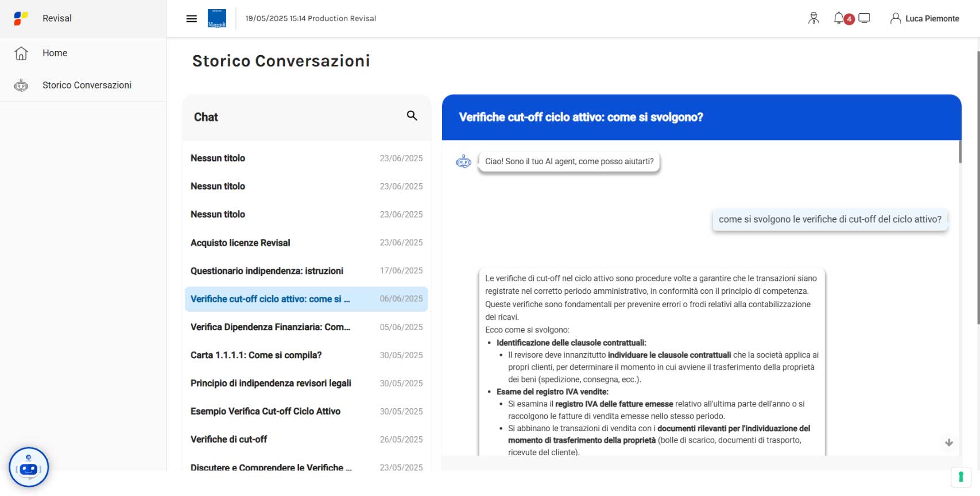Open the Verifica Dipendenza Finanziaria conversation
Screen dimensions: 980x496
(307, 327)
